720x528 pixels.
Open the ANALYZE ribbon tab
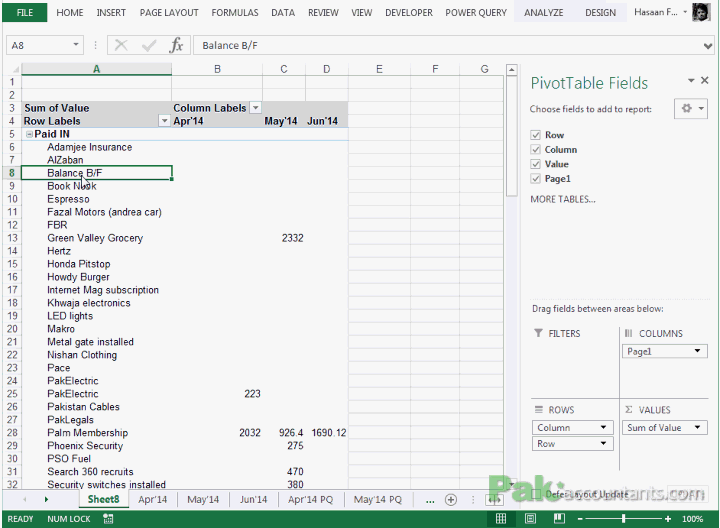[x=544, y=13]
